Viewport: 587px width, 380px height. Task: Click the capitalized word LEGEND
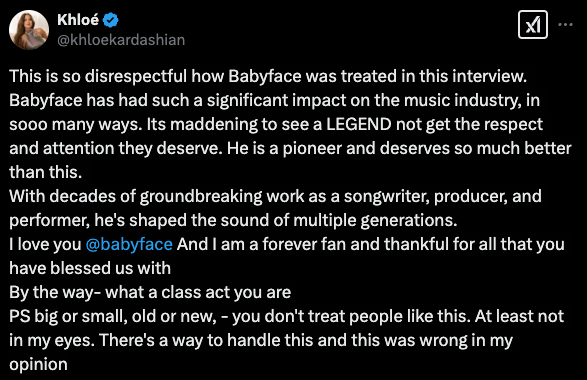[359, 124]
